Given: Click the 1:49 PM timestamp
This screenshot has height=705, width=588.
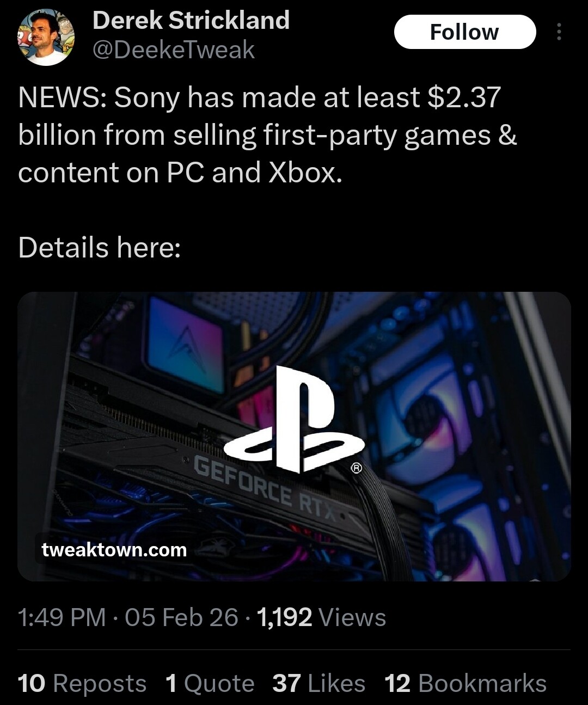Looking at the screenshot, I should pos(62,617).
